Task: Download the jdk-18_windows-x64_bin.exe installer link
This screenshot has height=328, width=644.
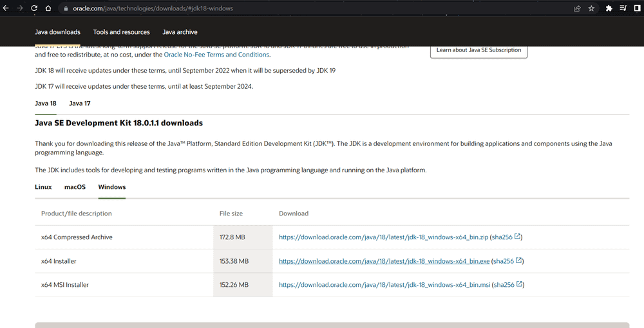Action: (384, 261)
